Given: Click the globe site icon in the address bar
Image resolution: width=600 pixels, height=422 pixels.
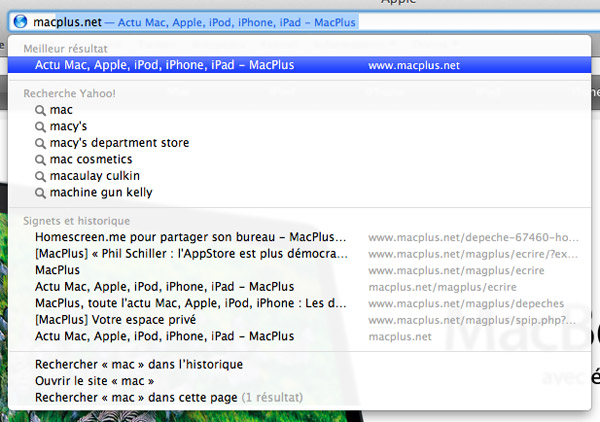Looking at the screenshot, I should click(20, 21).
